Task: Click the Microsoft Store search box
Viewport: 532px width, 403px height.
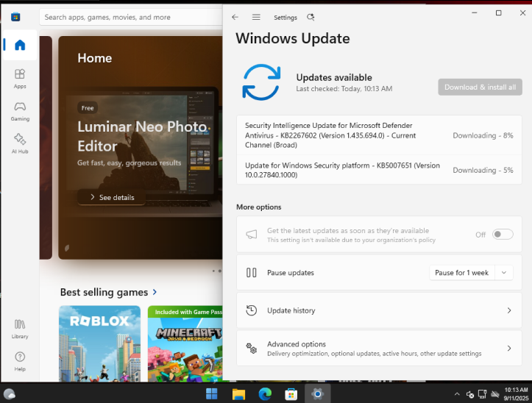Action: [x=131, y=17]
